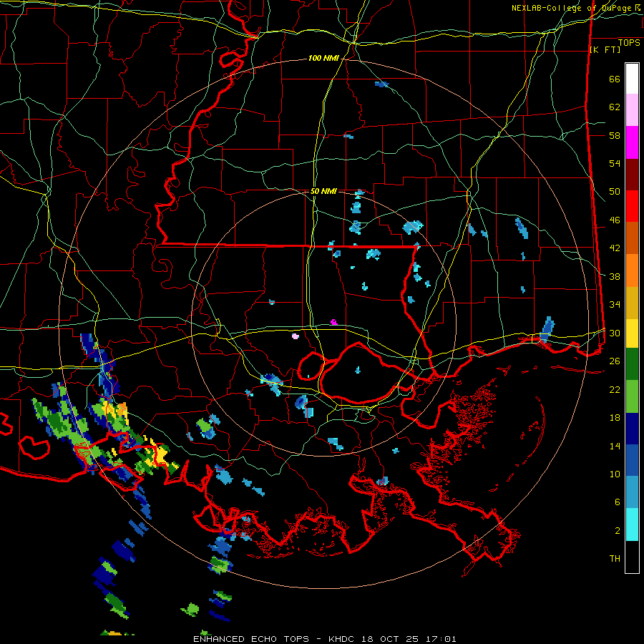Click the '46' legend value
Screen dimensions: 644x644
pos(615,220)
